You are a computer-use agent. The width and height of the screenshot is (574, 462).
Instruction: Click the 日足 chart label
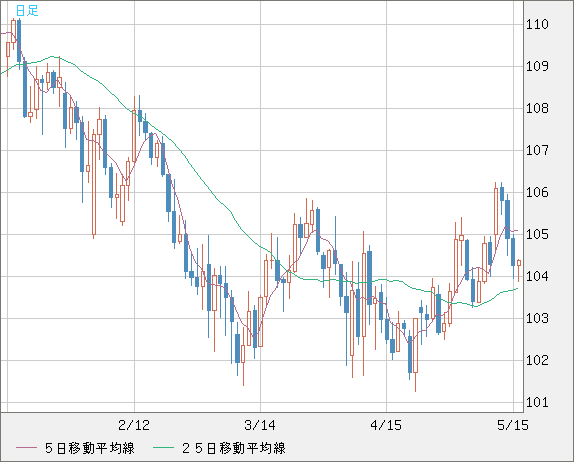click(27, 11)
